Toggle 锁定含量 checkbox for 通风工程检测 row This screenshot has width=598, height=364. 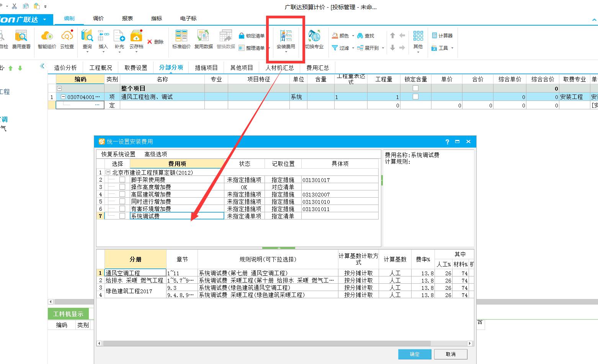pos(415,97)
